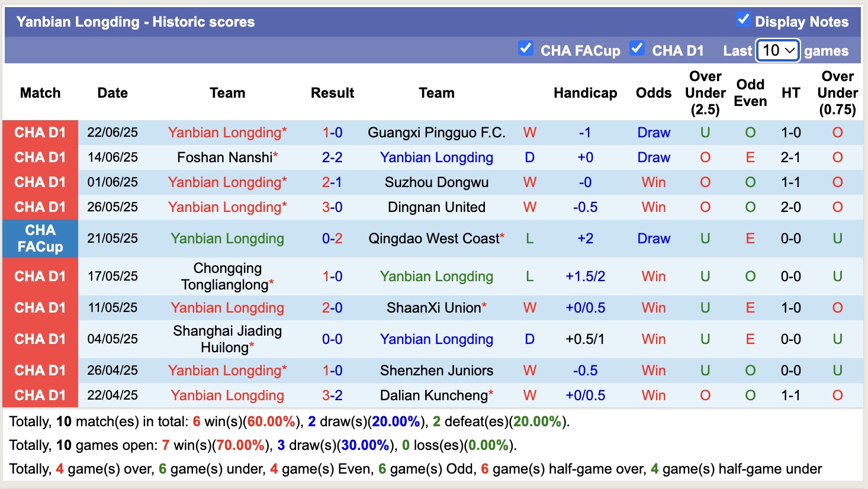Click the Draw odds in the Qingdao match row
Image resolution: width=868 pixels, height=489 pixels.
tap(653, 239)
